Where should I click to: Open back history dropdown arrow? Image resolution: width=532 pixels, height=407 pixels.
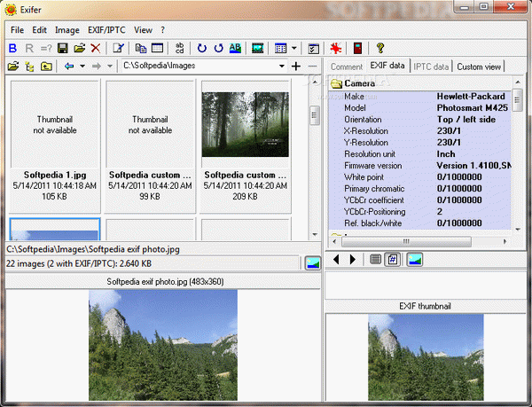82,67
